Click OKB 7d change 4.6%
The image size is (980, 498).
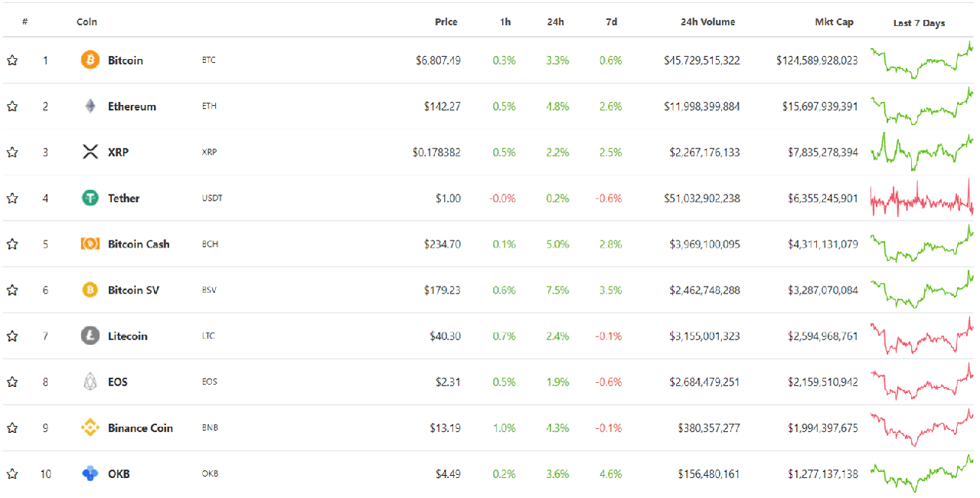(610, 474)
